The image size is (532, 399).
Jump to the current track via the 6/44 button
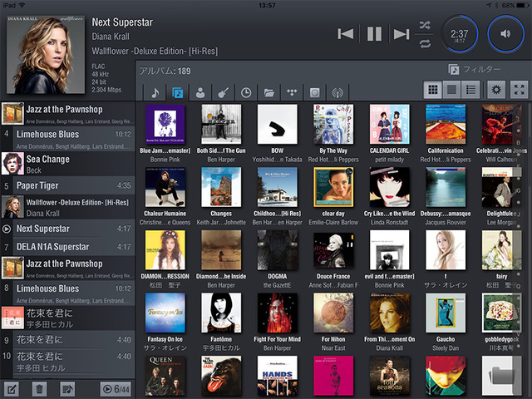pyautogui.click(x=116, y=388)
